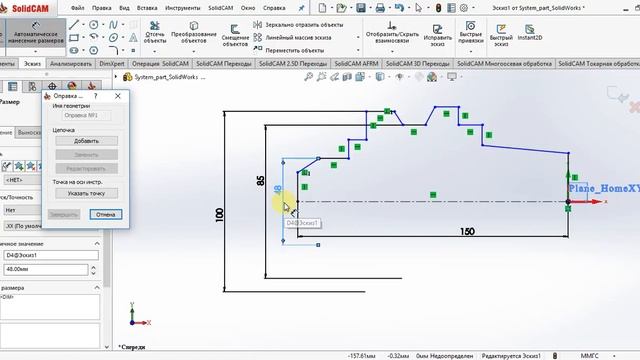Switch to SolidCAM 3D Переходы tab
Image resolution: width=640 pixels, height=360 pixels.
pyautogui.click(x=418, y=64)
